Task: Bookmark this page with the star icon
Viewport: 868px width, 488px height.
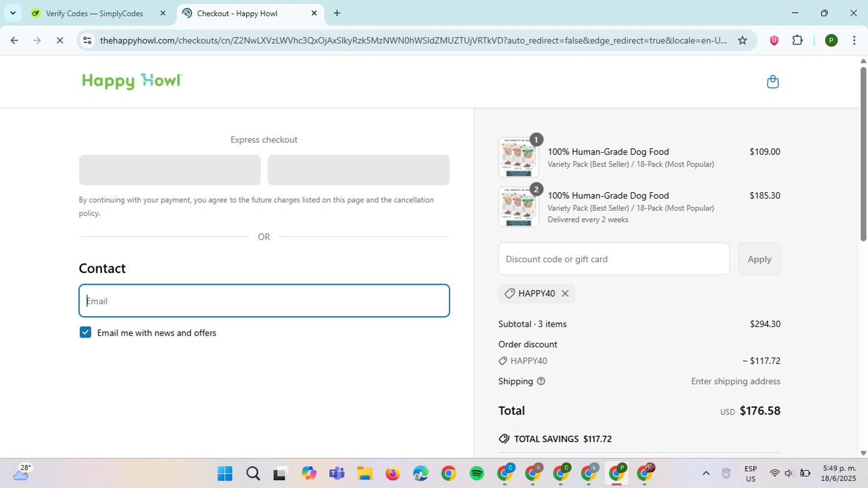Action: (x=742, y=41)
